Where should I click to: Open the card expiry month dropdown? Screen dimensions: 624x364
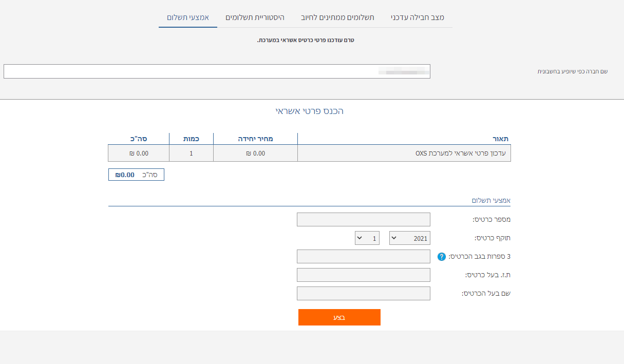367,238
